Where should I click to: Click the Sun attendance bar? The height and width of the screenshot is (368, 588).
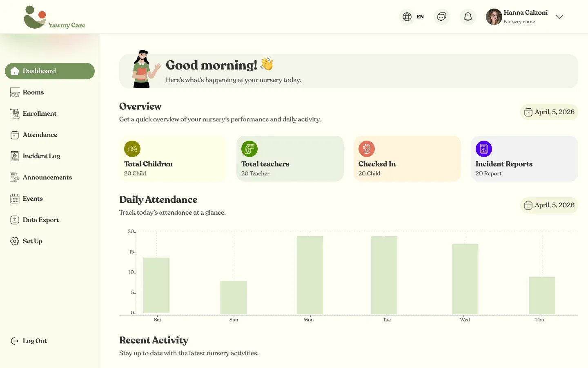click(x=234, y=297)
